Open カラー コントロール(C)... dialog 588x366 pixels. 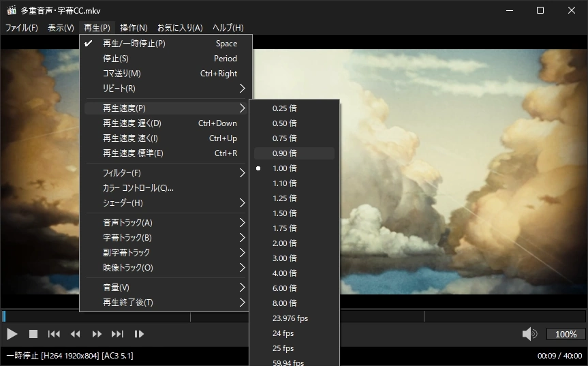[165, 188]
